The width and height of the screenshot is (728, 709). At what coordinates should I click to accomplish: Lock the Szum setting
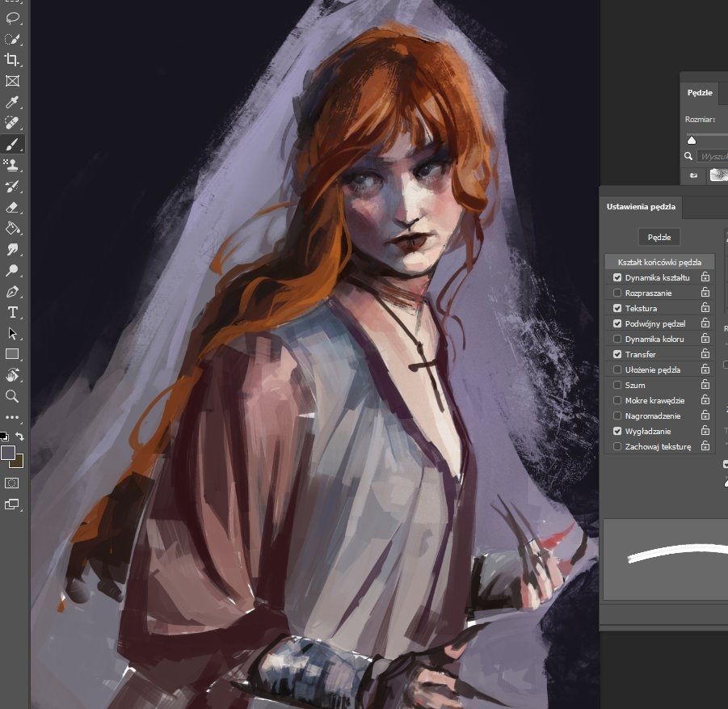[705, 384]
